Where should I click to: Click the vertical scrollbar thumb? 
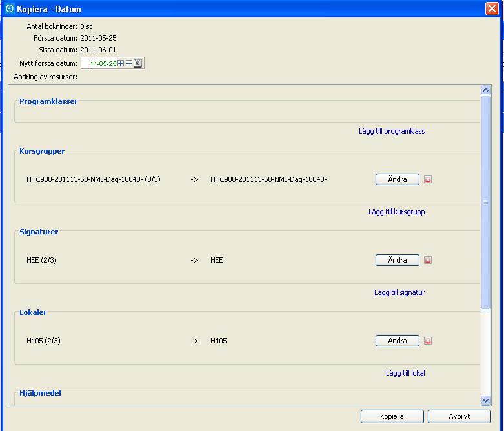(486, 203)
